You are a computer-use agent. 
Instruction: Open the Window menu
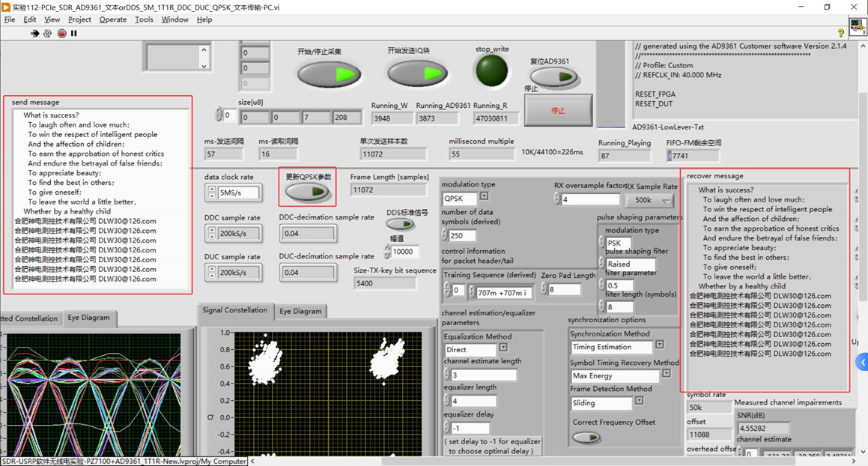pos(175,19)
